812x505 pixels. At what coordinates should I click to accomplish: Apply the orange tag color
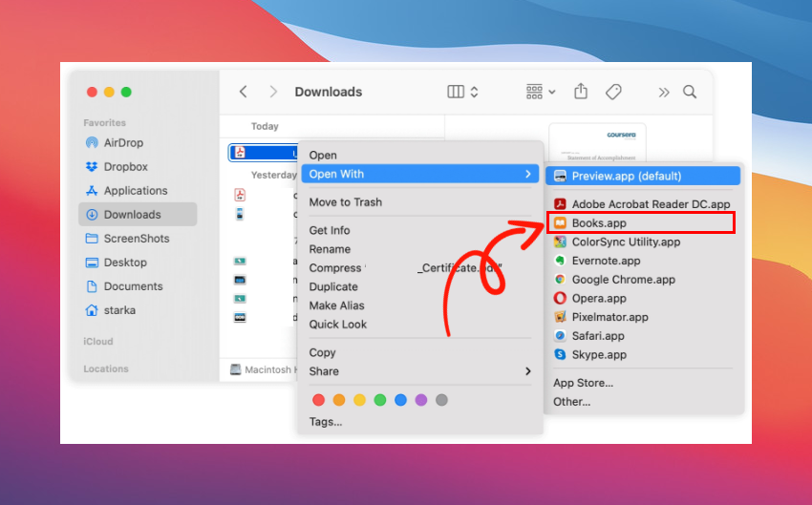tap(339, 400)
